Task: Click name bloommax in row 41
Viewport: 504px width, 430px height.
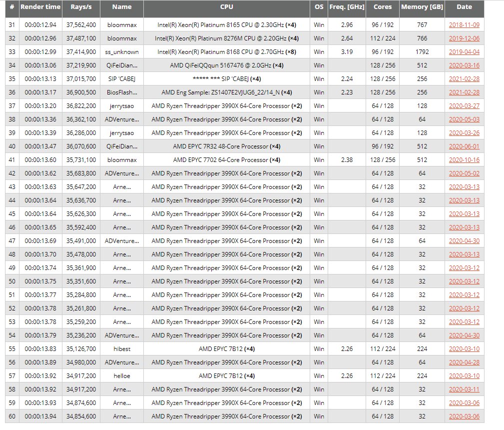Action: [122, 160]
